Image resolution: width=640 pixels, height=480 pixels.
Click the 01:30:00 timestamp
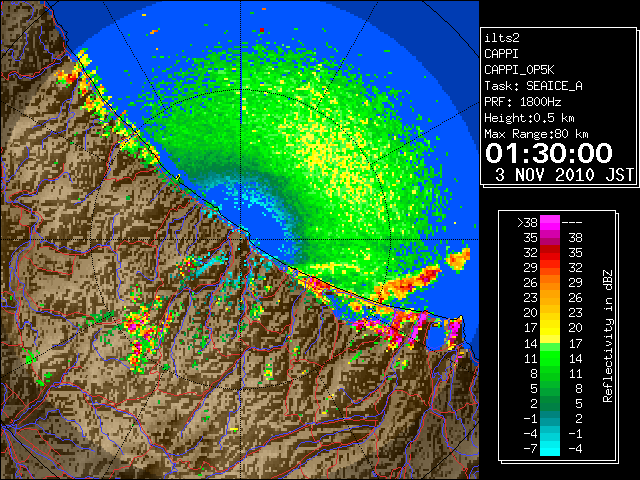(549, 153)
